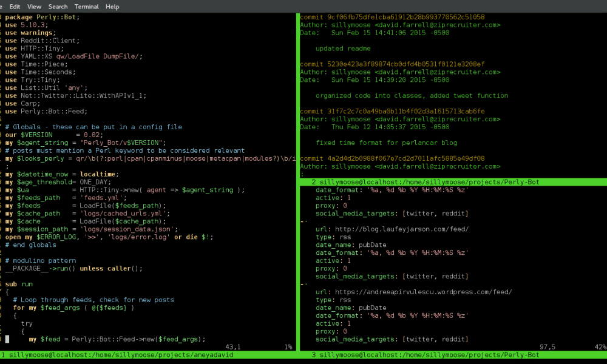Click the 'organized code into classes' message
This screenshot has width=607, height=364.
(412, 95)
